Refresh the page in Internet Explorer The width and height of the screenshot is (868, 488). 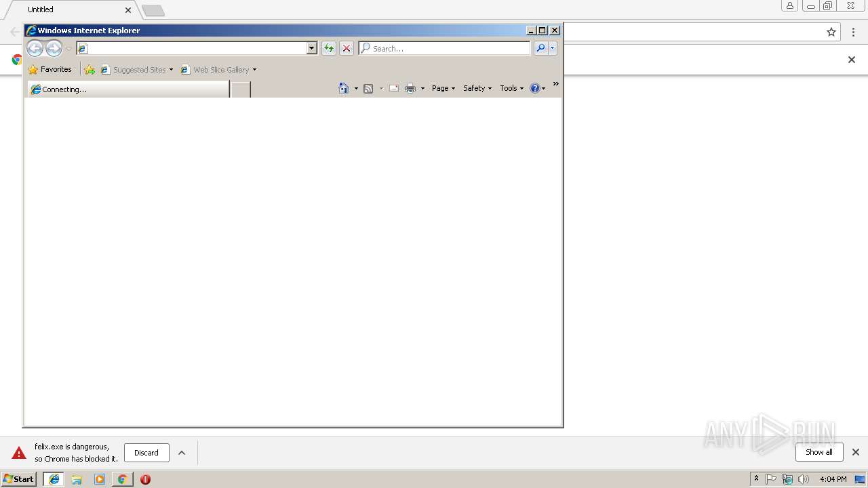click(x=329, y=48)
